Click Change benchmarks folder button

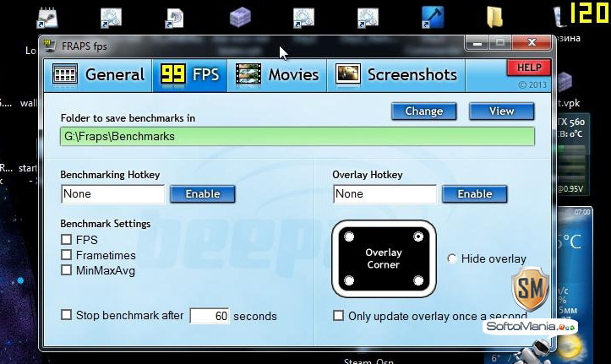click(424, 111)
